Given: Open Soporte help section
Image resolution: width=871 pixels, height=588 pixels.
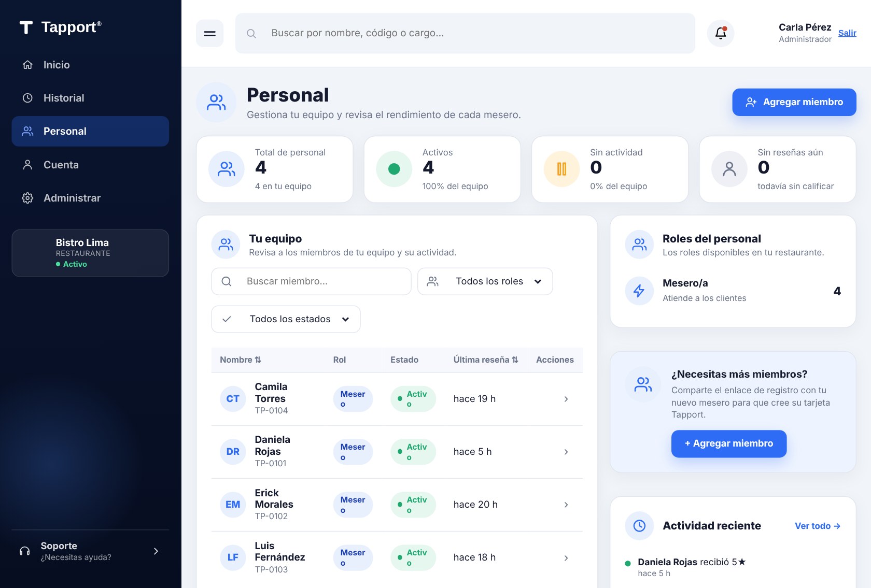Looking at the screenshot, I should [x=90, y=551].
